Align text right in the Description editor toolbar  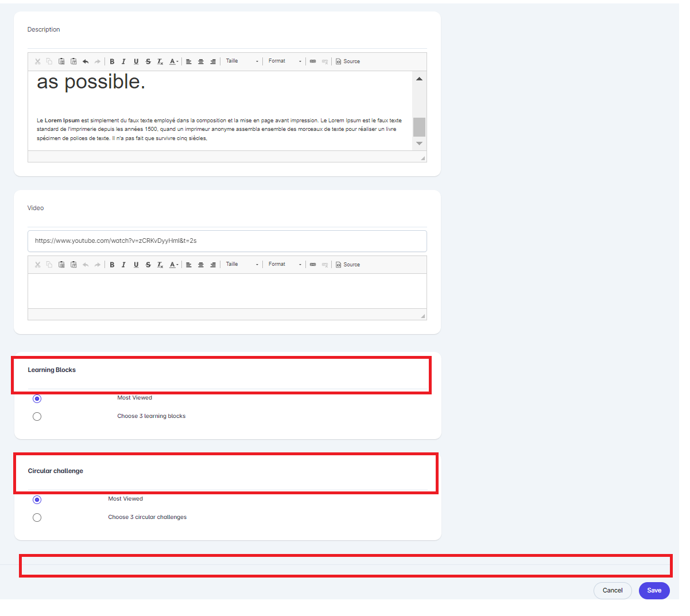(213, 61)
